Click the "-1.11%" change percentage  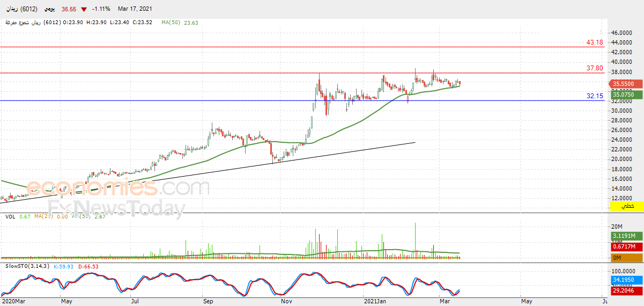[x=101, y=9]
